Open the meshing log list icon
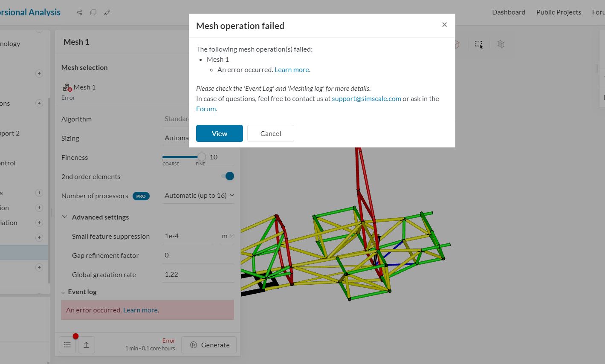The height and width of the screenshot is (364, 605). click(67, 345)
